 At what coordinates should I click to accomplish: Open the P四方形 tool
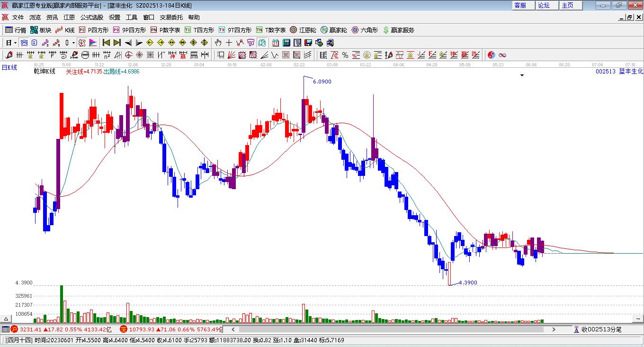[x=94, y=30]
